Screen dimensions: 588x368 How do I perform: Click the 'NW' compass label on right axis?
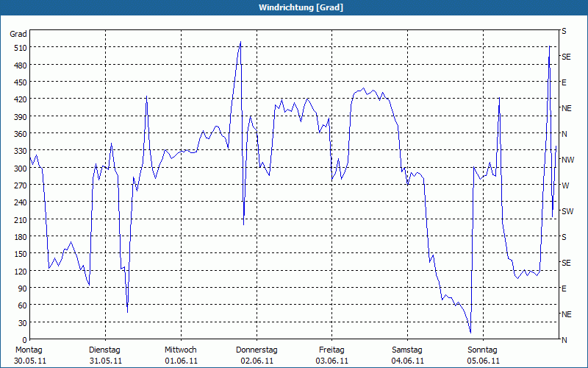tap(567, 160)
